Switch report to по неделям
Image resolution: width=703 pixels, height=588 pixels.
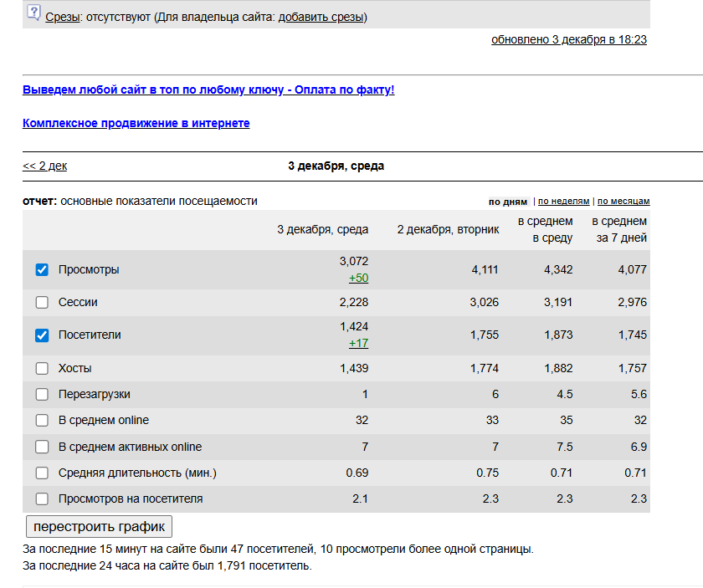click(563, 202)
